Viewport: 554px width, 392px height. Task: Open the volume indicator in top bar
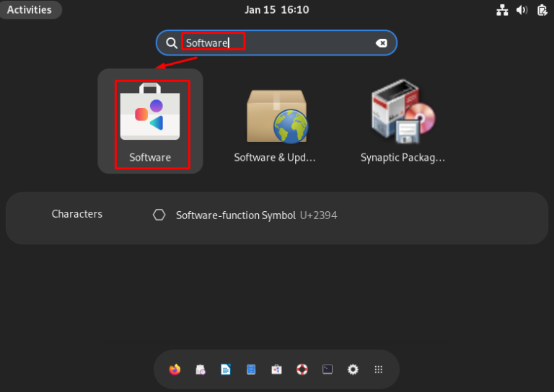click(x=522, y=10)
